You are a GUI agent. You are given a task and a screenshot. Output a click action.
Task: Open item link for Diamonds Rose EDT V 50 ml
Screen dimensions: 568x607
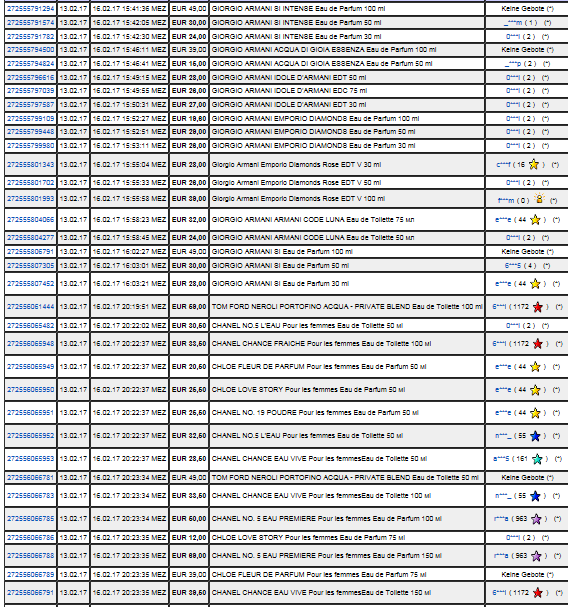31,182
